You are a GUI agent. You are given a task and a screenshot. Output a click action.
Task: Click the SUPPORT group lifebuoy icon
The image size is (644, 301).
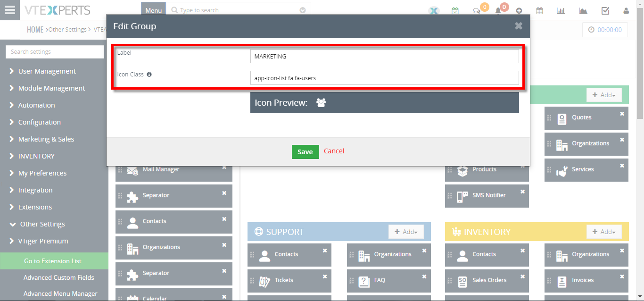(x=258, y=232)
